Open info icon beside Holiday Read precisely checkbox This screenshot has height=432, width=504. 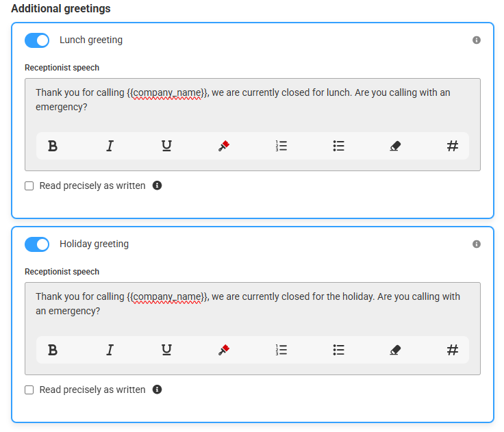coord(157,390)
